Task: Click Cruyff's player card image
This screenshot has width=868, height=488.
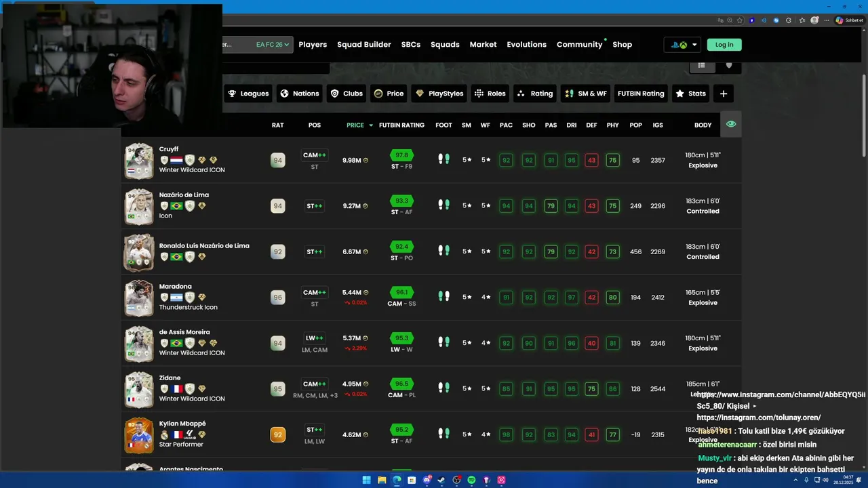Action: pos(139,161)
